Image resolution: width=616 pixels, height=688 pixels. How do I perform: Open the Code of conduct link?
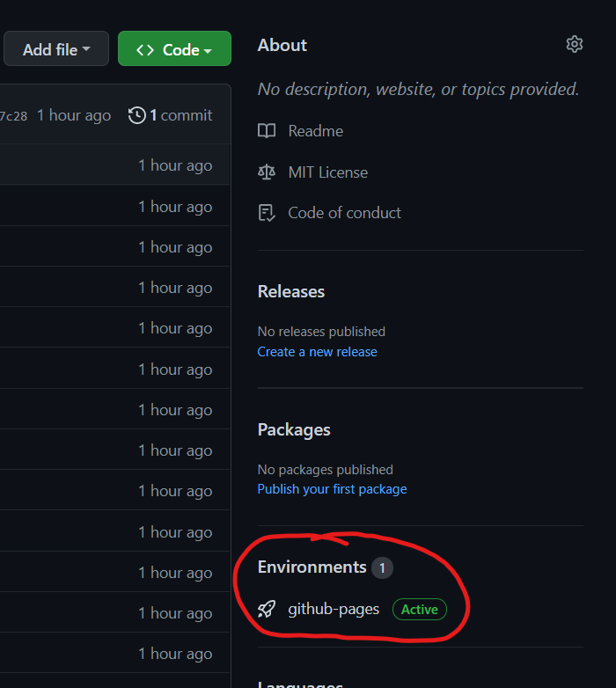(344, 213)
